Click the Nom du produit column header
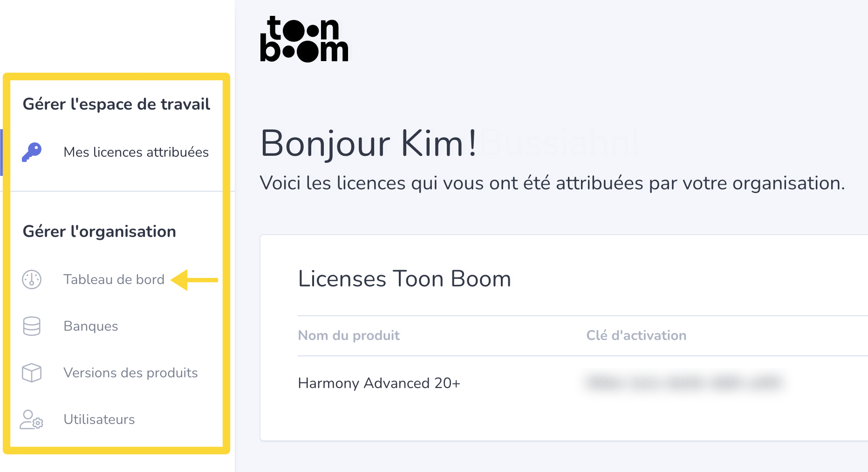Screen dimensions: 868x472 click(x=349, y=335)
